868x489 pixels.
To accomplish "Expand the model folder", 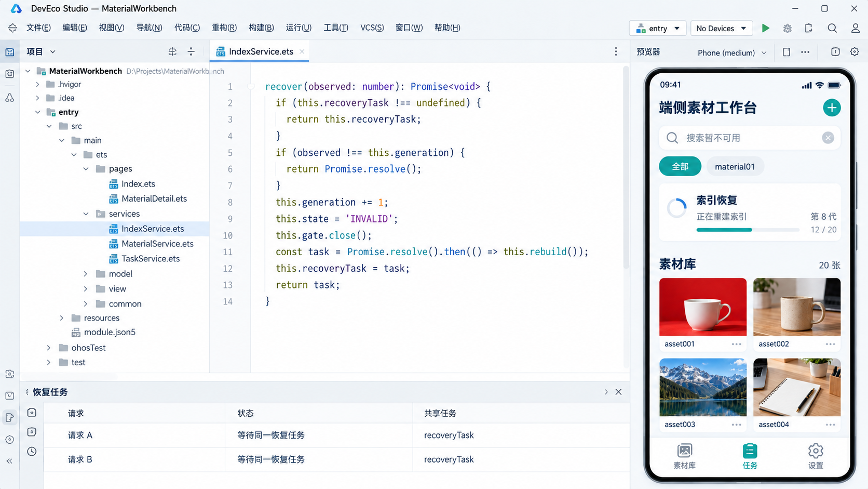I will coord(86,274).
